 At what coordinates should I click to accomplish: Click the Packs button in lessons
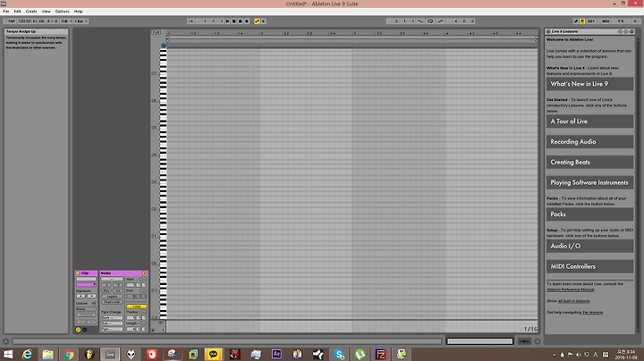tap(589, 214)
